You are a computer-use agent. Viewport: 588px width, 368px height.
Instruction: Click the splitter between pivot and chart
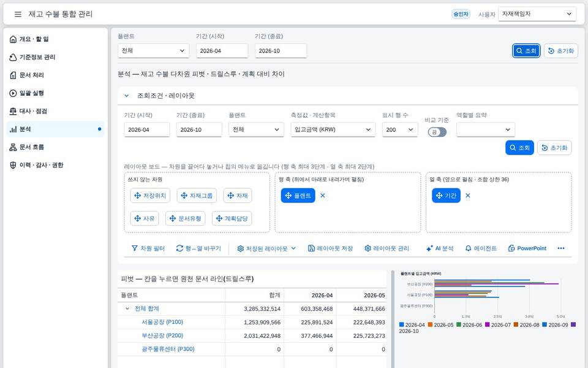pyautogui.click(x=392, y=319)
